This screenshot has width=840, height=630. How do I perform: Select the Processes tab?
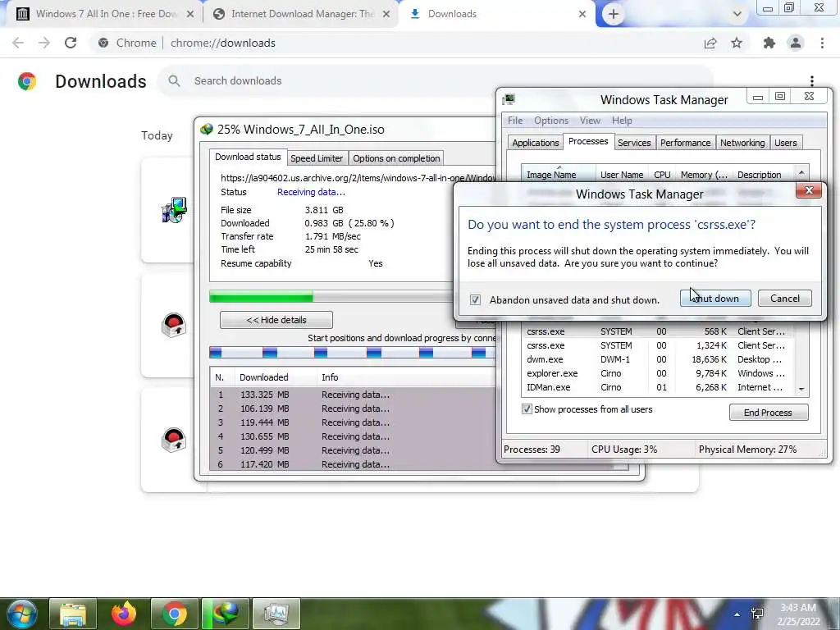click(587, 141)
